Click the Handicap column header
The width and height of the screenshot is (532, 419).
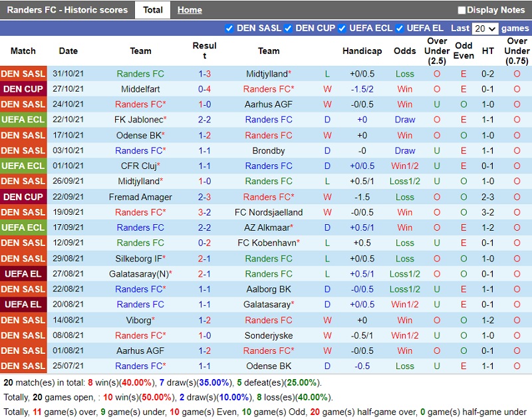(x=362, y=51)
